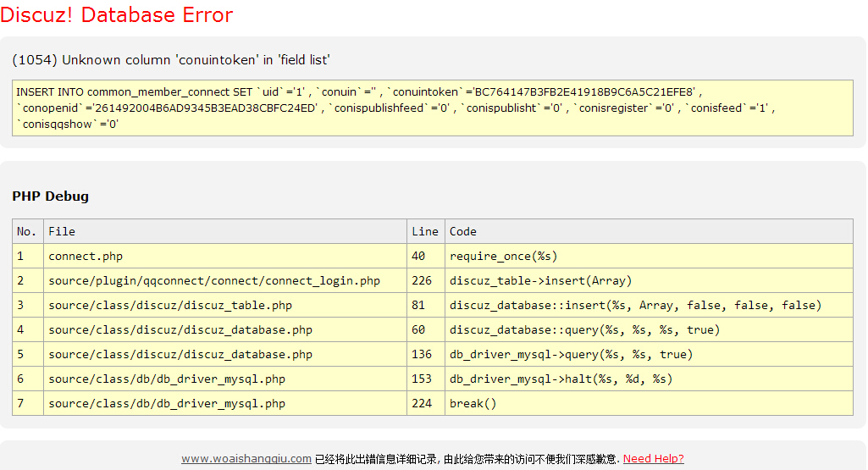Select discuz_database.php path in row 4

click(225, 329)
